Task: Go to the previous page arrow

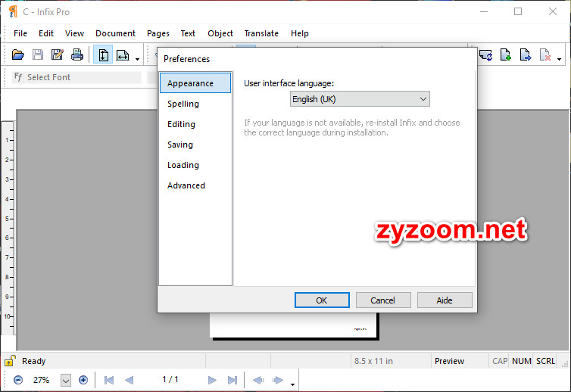Action: 129,380
